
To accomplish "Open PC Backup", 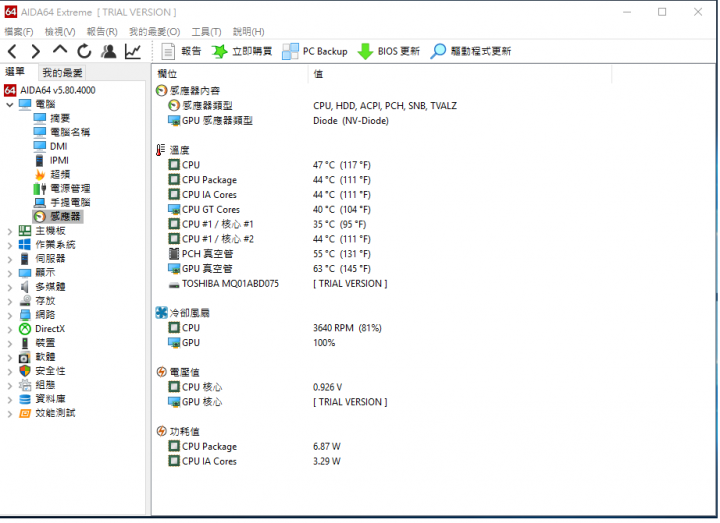I will tap(315, 51).
